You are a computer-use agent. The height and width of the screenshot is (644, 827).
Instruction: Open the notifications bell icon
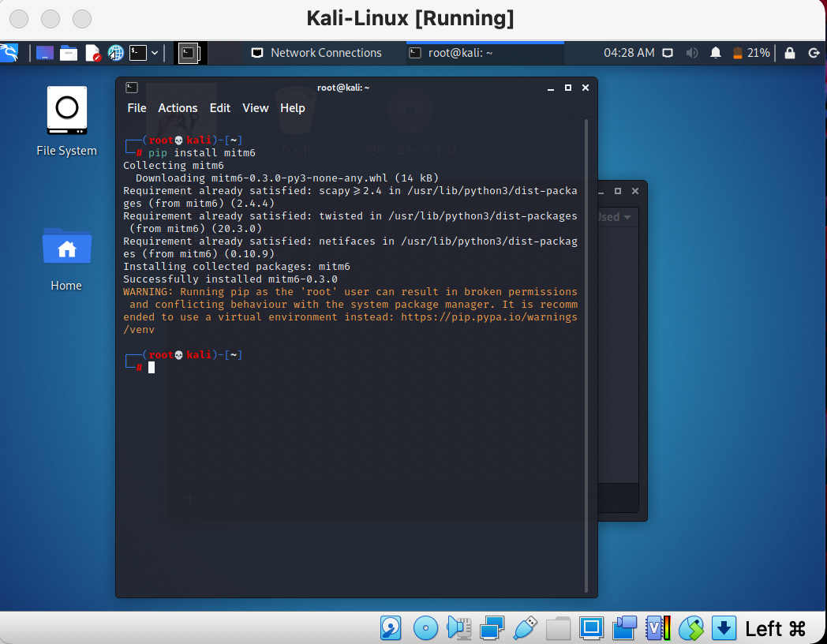[716, 53]
